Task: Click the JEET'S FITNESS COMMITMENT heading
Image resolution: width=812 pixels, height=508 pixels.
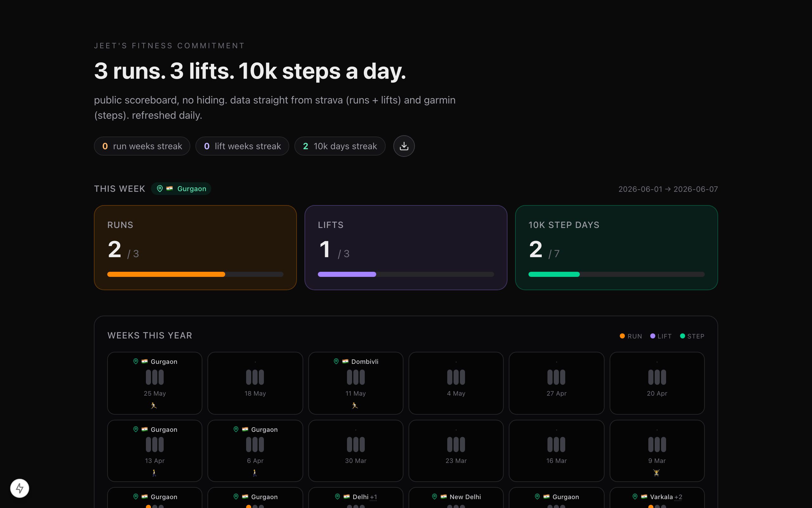Action: pos(169,46)
